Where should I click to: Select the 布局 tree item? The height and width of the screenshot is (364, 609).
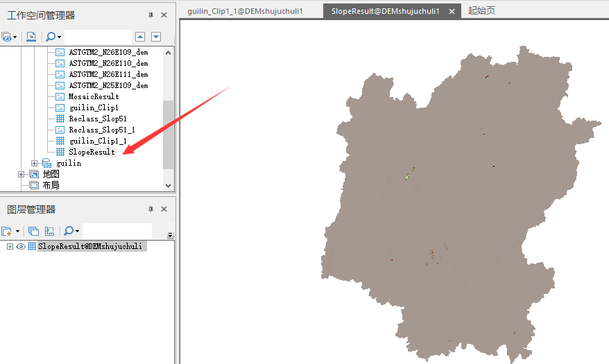(51, 186)
